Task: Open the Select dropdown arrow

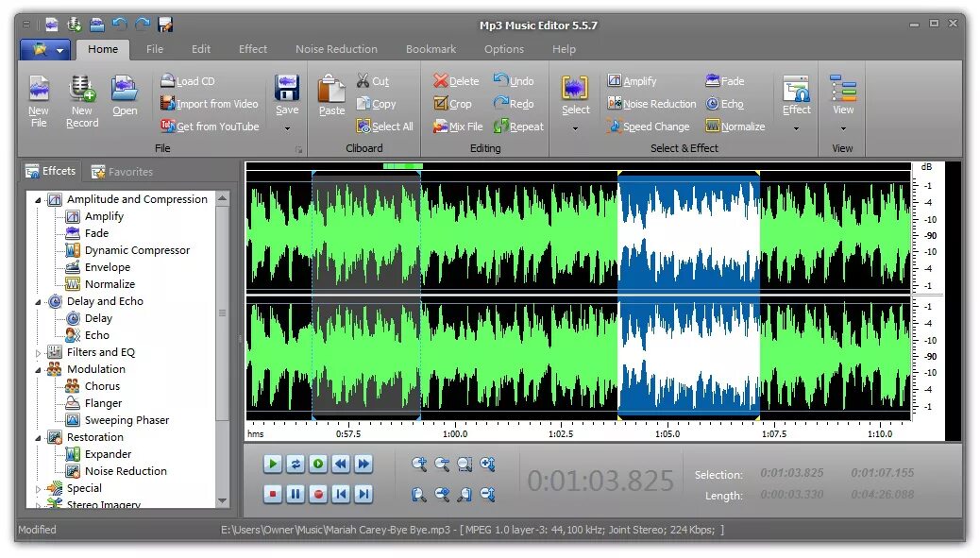Action: (x=575, y=129)
